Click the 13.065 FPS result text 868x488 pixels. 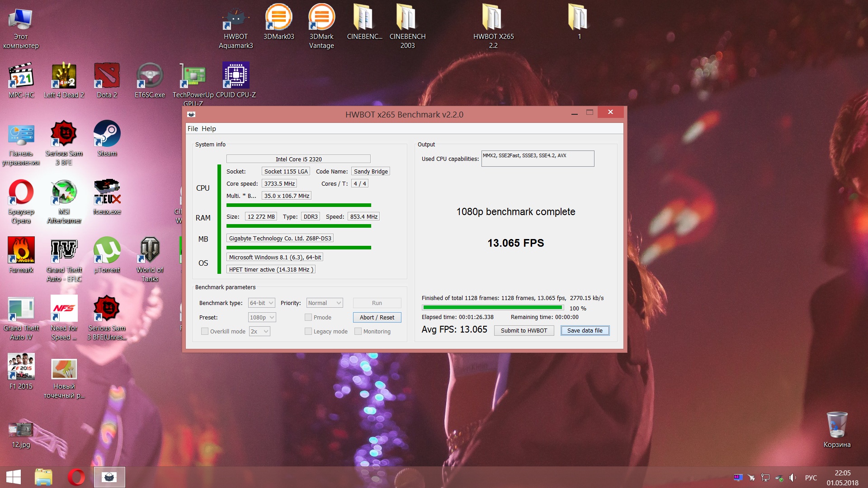point(516,243)
